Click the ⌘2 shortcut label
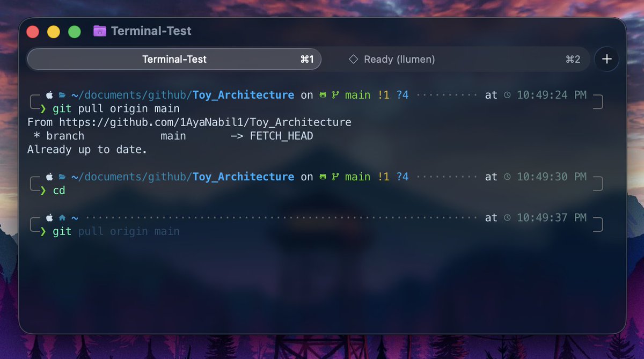The width and height of the screenshot is (644, 359). click(x=573, y=59)
